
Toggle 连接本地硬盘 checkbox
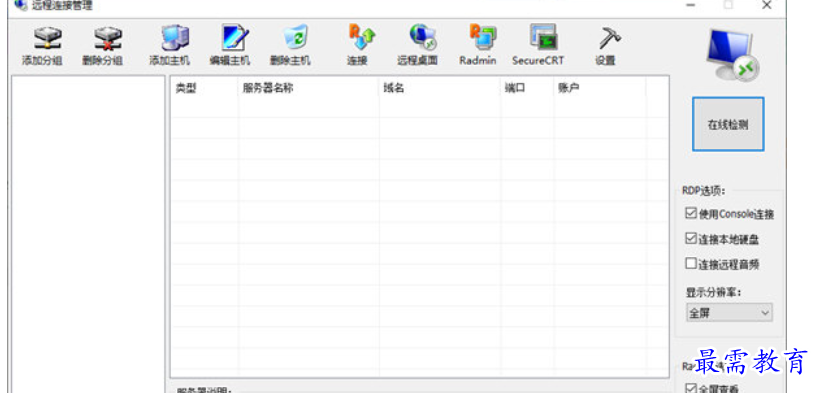pyautogui.click(x=691, y=238)
